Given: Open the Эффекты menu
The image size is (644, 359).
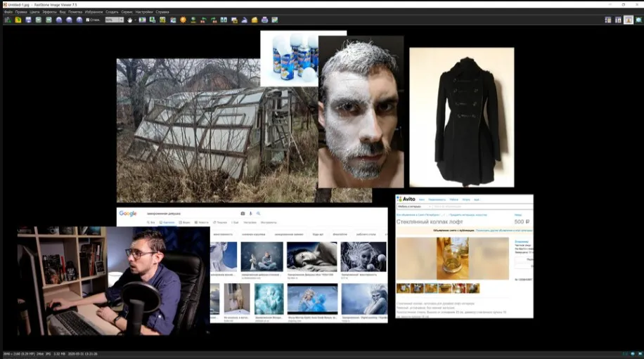Looking at the screenshot, I should [49, 12].
